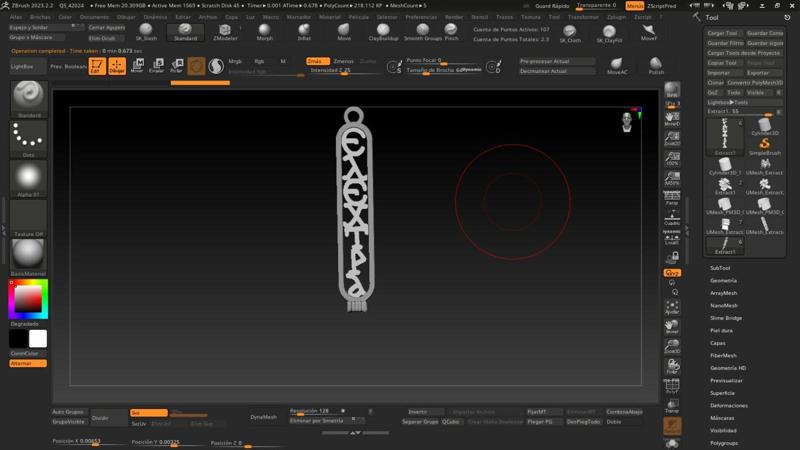The image size is (800, 450).
Task: Open the Documento menu
Action: click(94, 17)
